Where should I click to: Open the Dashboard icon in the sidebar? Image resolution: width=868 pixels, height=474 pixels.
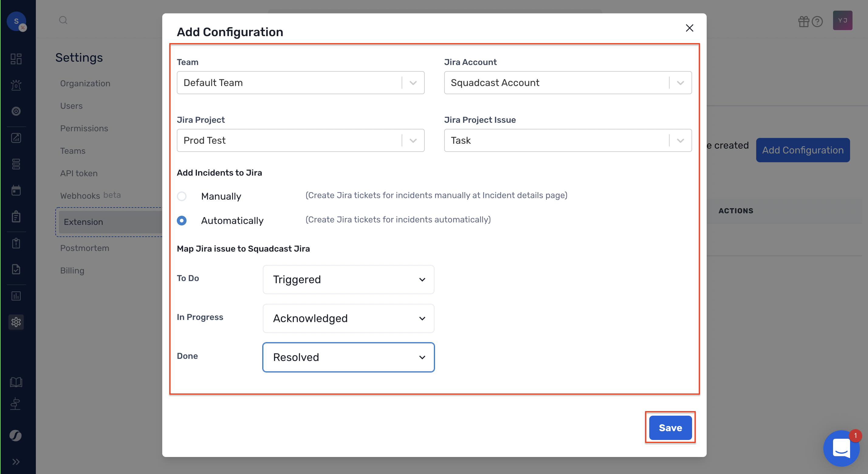click(16, 59)
